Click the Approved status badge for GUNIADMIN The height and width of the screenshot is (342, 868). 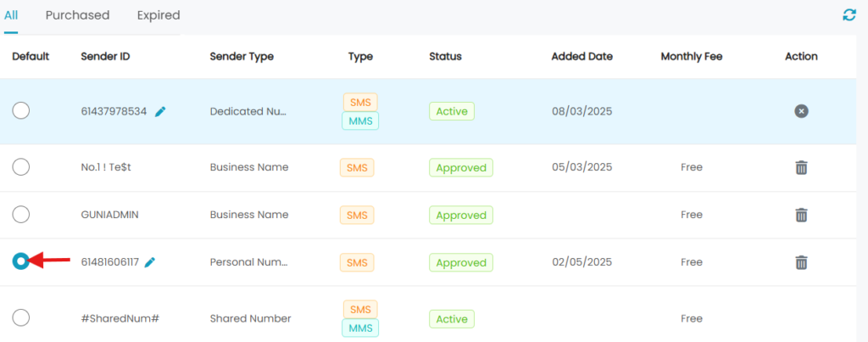pyautogui.click(x=461, y=215)
